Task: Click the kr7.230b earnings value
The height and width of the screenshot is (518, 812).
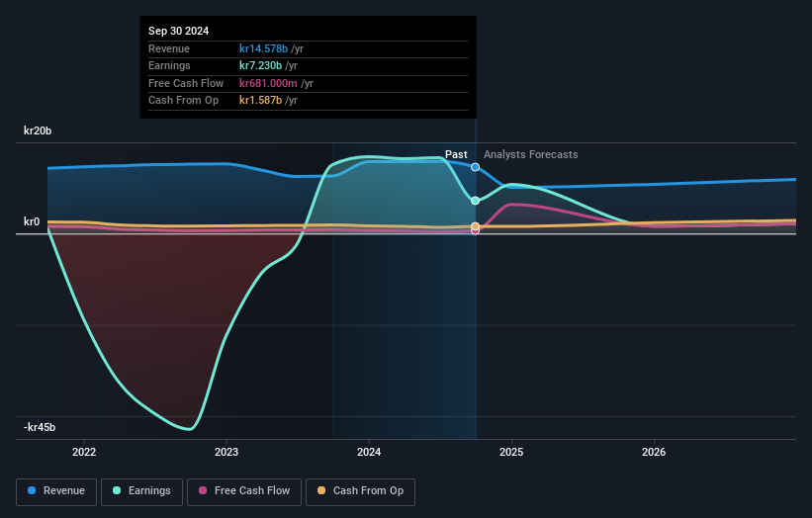Action: point(260,65)
